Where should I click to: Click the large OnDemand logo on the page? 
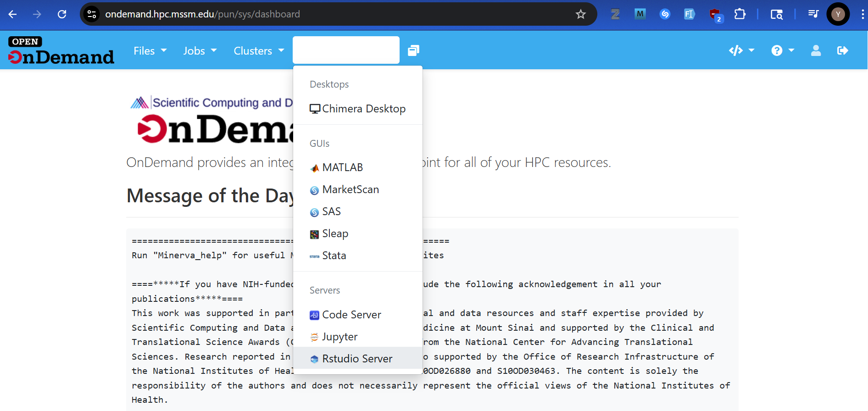[x=216, y=129]
